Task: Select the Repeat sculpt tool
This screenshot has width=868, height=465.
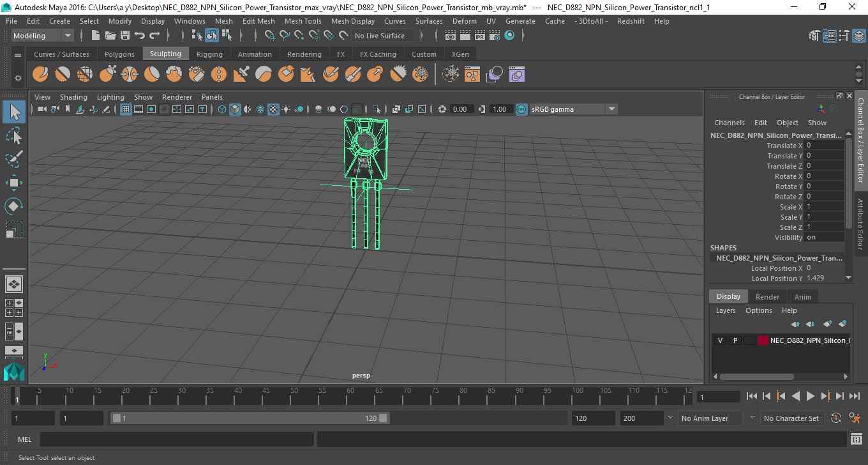Action: (219, 75)
